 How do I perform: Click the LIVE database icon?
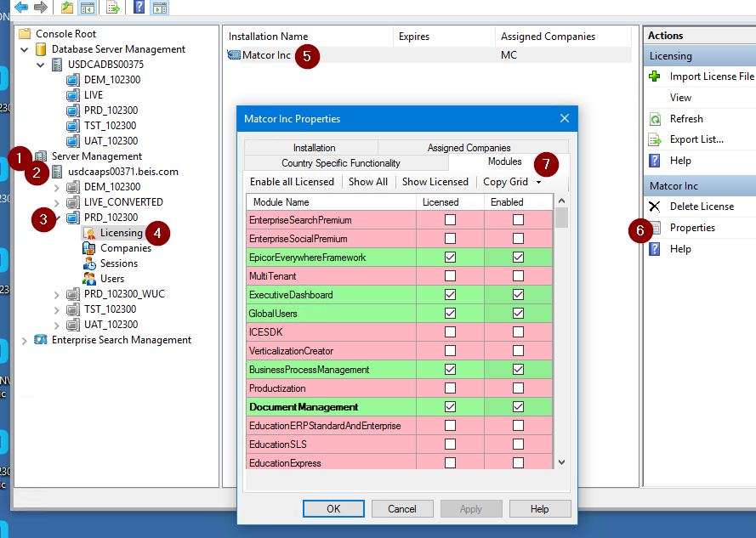tap(73, 95)
